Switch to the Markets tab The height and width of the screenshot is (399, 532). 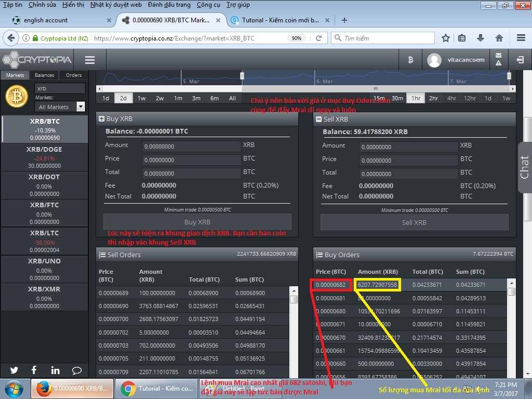(15, 75)
